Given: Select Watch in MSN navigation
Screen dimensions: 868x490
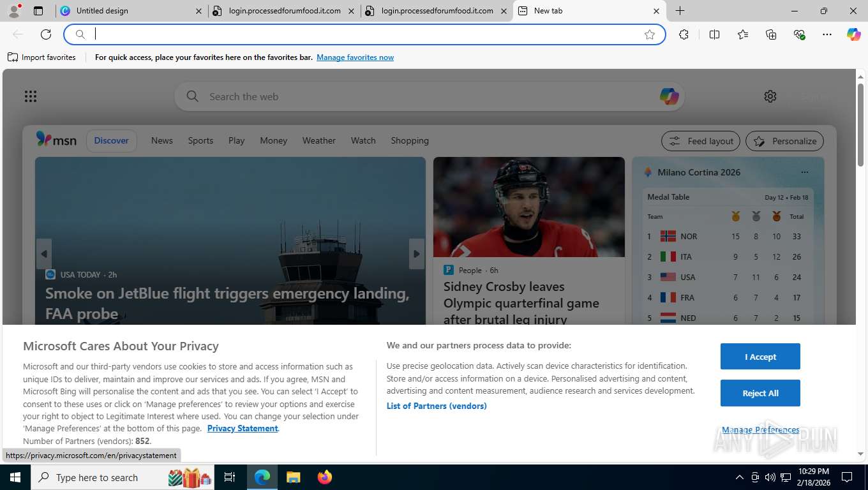Looking at the screenshot, I should coord(363,140).
